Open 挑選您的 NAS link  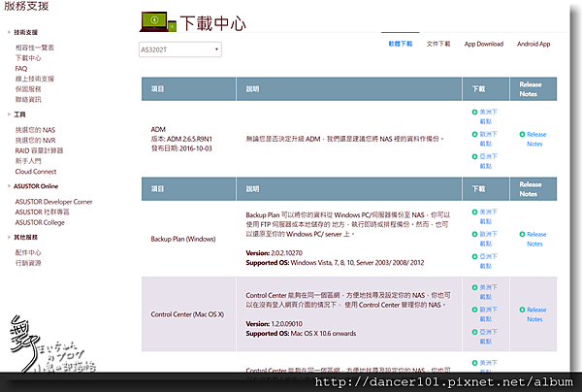[x=35, y=130]
